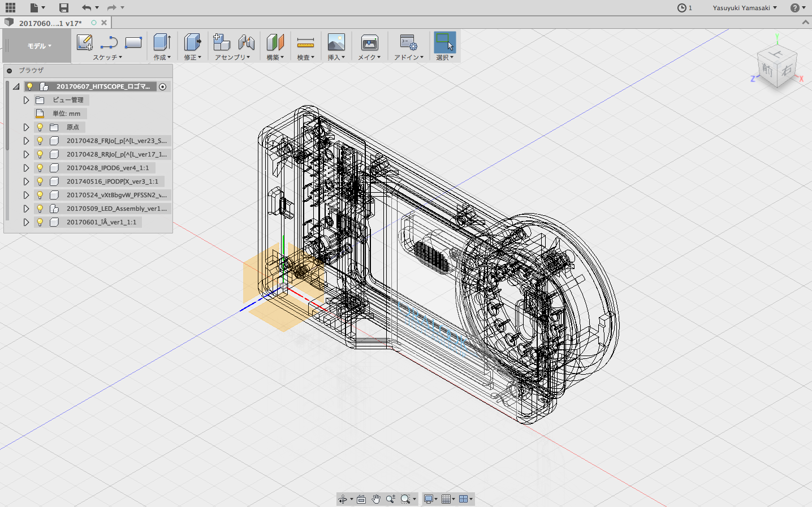The image size is (812, 507).
Task: Click the Save icon in top bar
Action: pyautogui.click(x=64, y=8)
